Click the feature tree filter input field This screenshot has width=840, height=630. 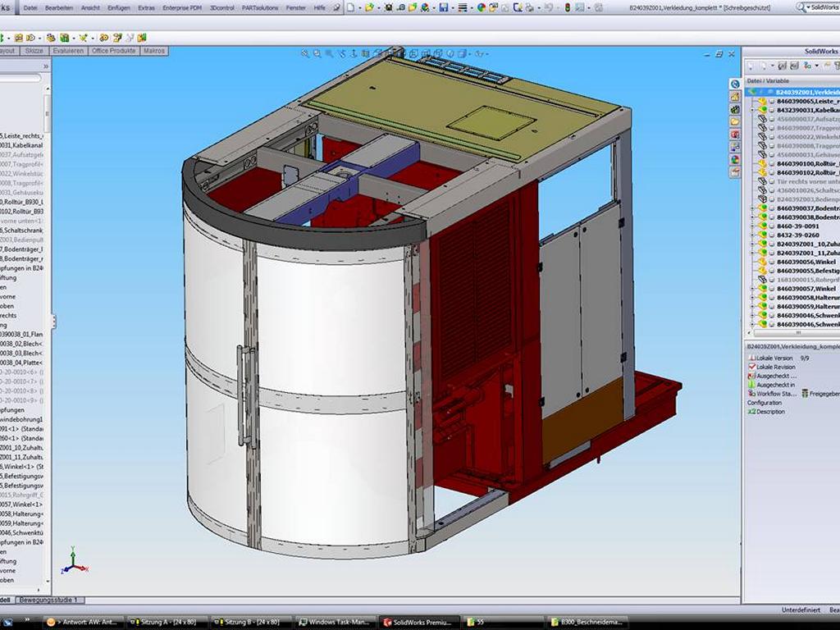pyautogui.click(x=20, y=78)
